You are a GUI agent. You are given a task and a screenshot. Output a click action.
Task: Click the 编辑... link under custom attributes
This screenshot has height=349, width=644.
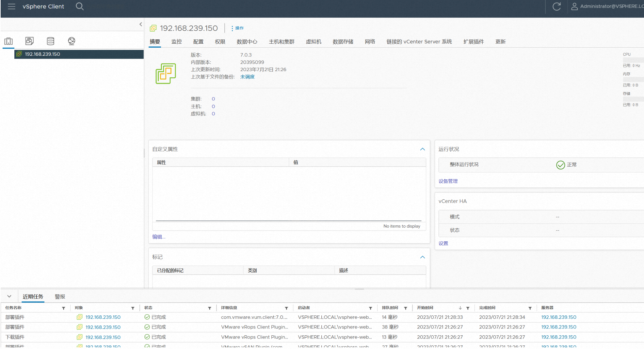point(159,237)
